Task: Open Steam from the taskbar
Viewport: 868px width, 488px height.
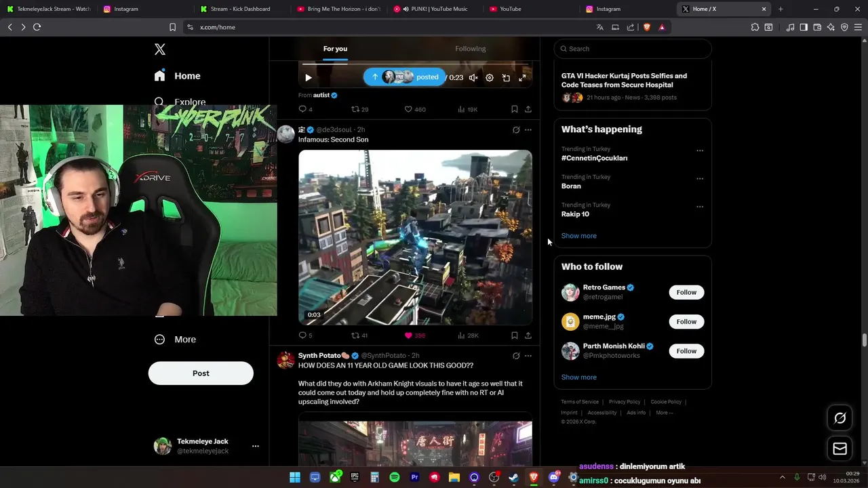Action: pos(514,477)
